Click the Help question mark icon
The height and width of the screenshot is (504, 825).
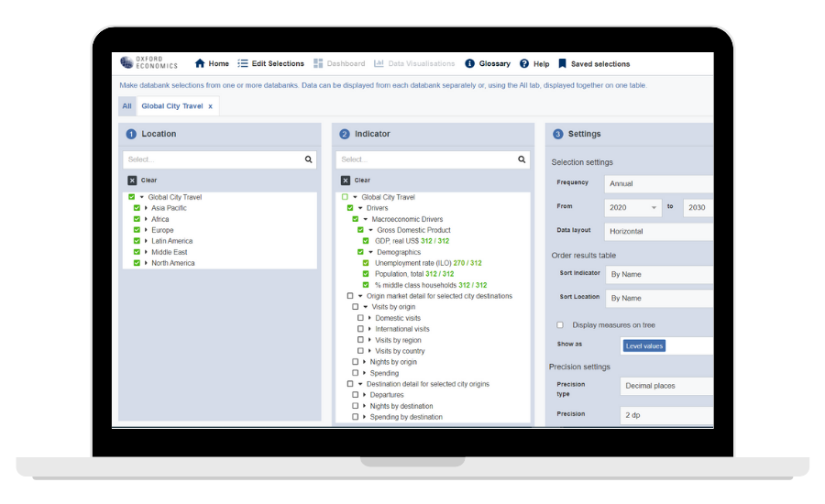coord(524,64)
